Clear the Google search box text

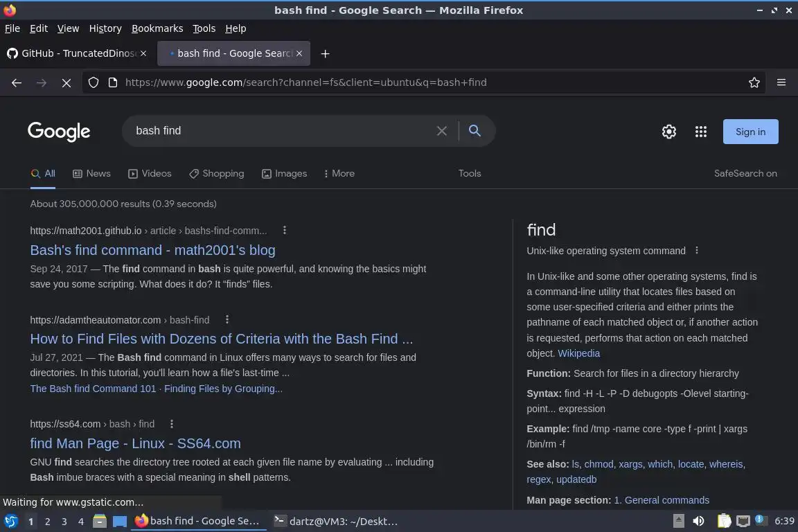point(442,131)
